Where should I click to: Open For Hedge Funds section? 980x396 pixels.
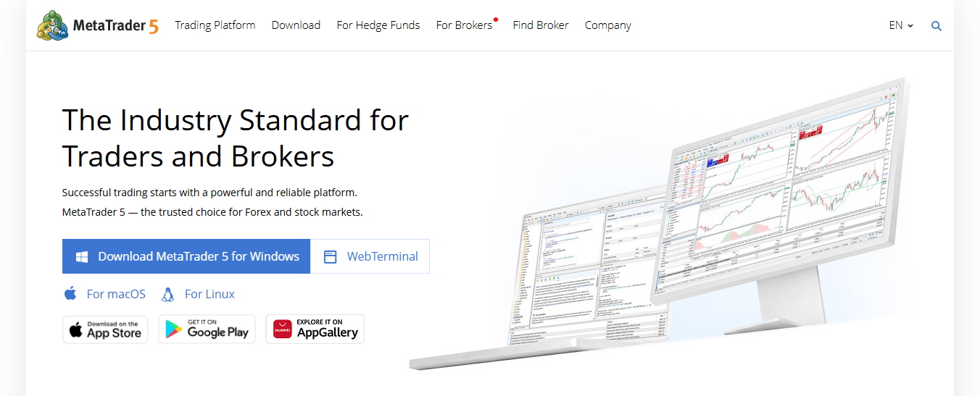(378, 25)
